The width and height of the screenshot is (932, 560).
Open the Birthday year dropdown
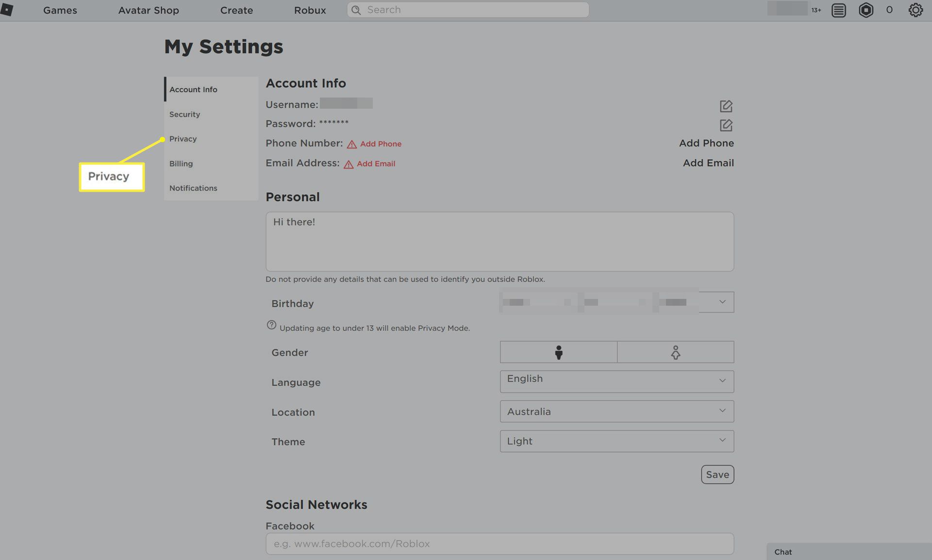tap(695, 302)
